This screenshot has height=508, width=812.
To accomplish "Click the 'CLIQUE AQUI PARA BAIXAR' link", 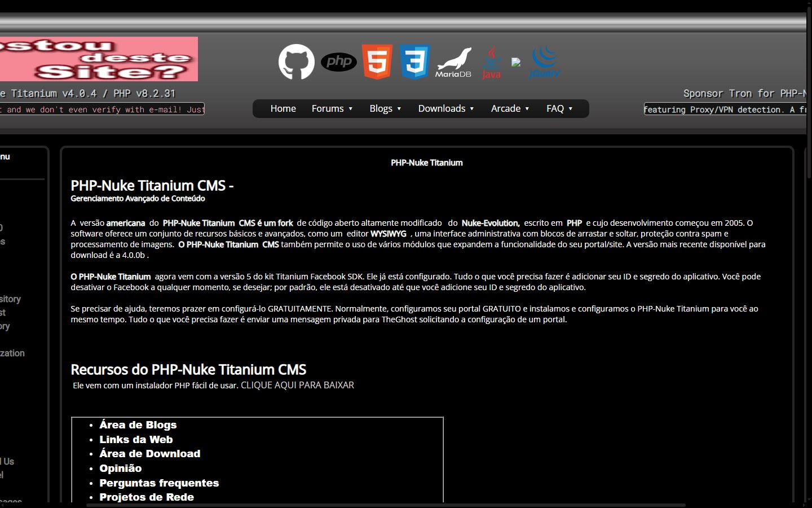I will (297, 385).
